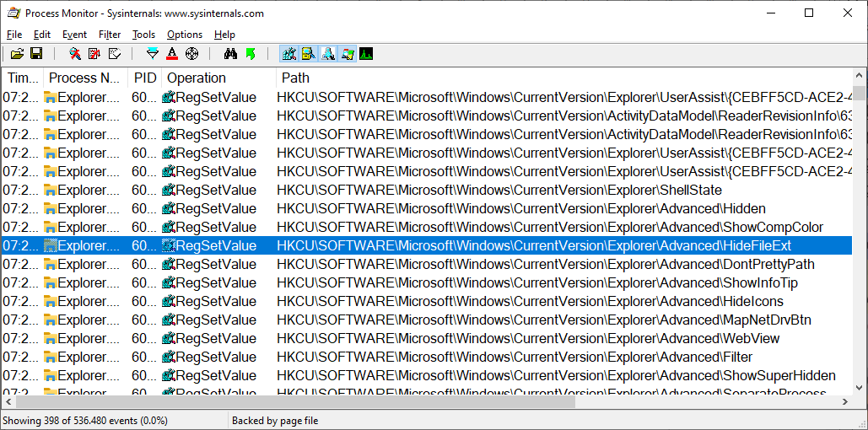Open the Filter menu

pyautogui.click(x=110, y=35)
